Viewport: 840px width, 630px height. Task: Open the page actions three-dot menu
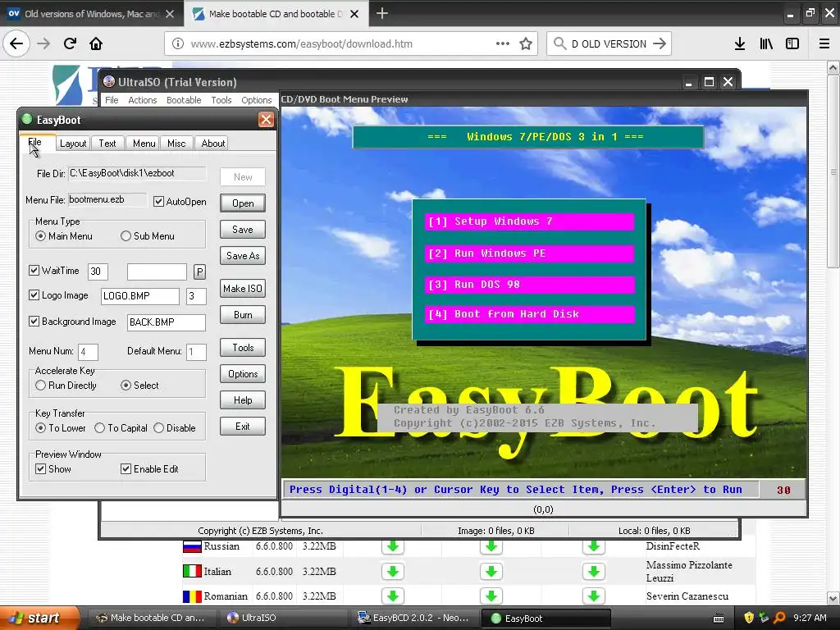point(503,43)
